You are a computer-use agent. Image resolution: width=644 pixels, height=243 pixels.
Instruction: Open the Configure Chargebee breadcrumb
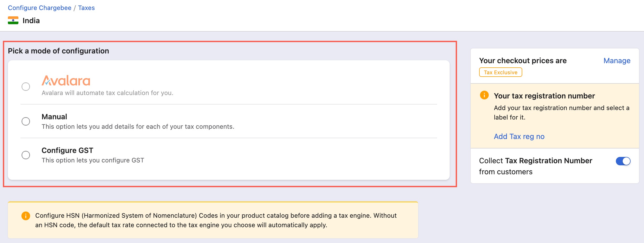pos(40,8)
